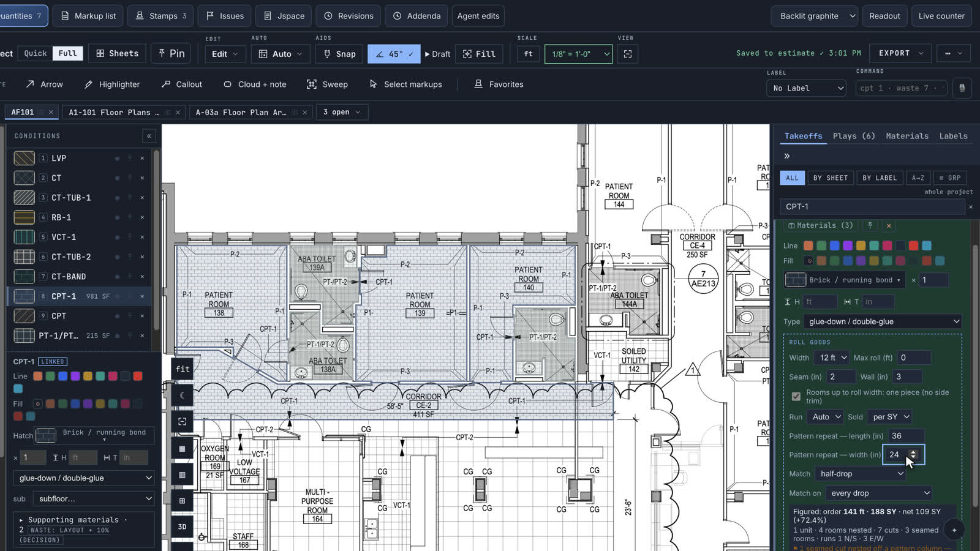
Task: Select the Arrow markup tool
Action: 45,84
